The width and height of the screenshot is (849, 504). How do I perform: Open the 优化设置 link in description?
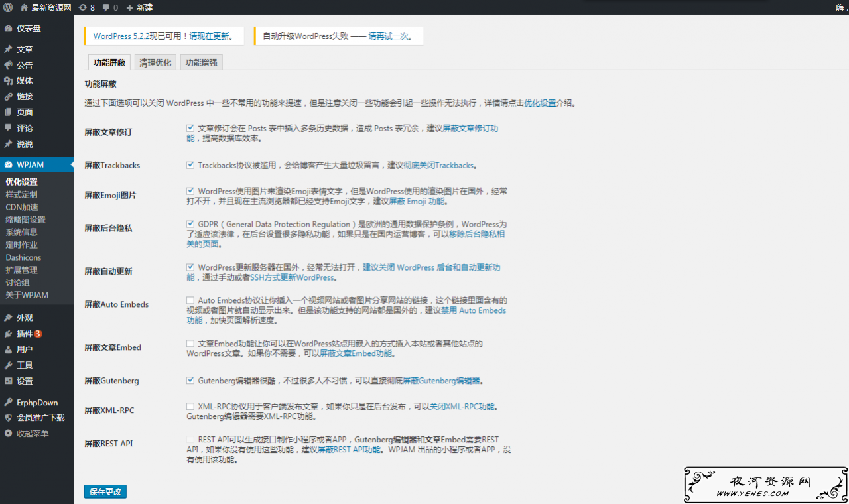coord(540,103)
